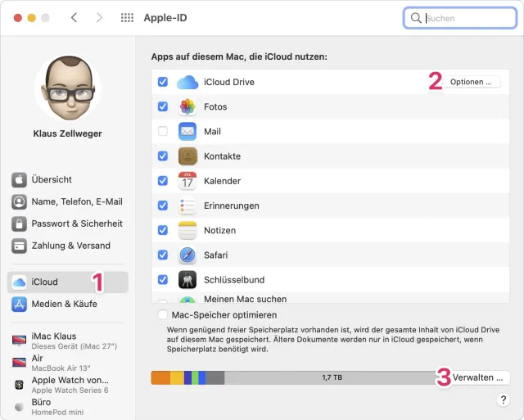Click the Verwalten storage button
Viewport: 524px width, 420px height.
pyautogui.click(x=478, y=377)
